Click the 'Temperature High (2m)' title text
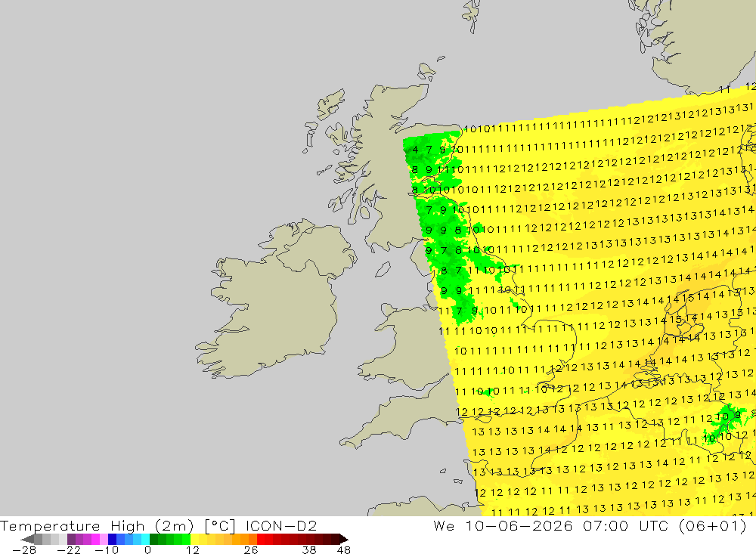Screen dimensions: 756x554 [97, 526]
